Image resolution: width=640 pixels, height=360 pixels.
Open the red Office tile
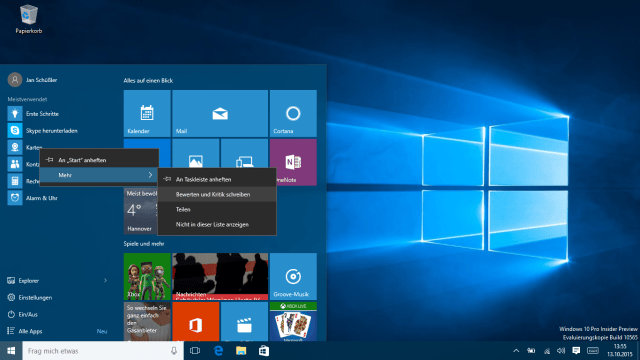pyautogui.click(x=196, y=322)
